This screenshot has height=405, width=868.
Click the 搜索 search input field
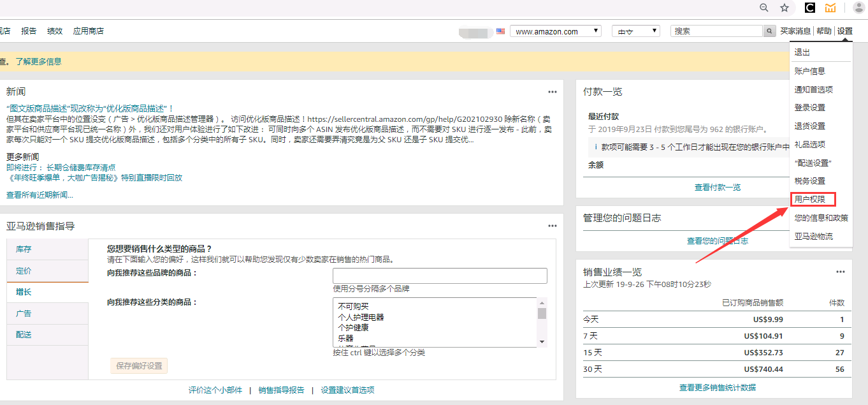pos(717,31)
